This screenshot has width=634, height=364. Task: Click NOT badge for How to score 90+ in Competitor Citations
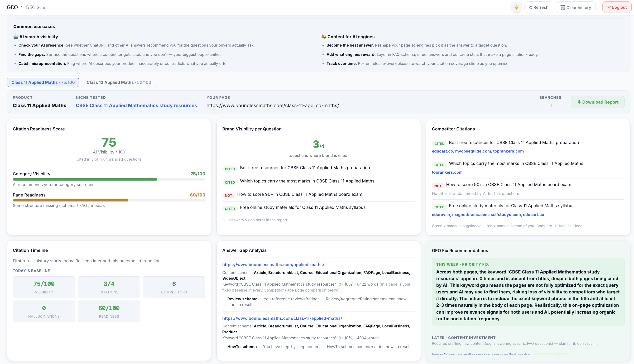[438, 186]
